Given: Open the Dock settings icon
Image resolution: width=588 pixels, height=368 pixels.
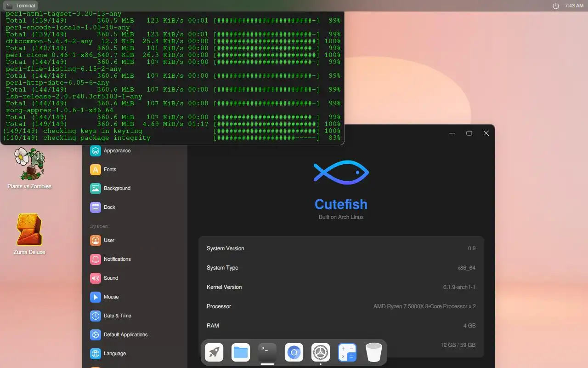Looking at the screenshot, I should pos(96,207).
